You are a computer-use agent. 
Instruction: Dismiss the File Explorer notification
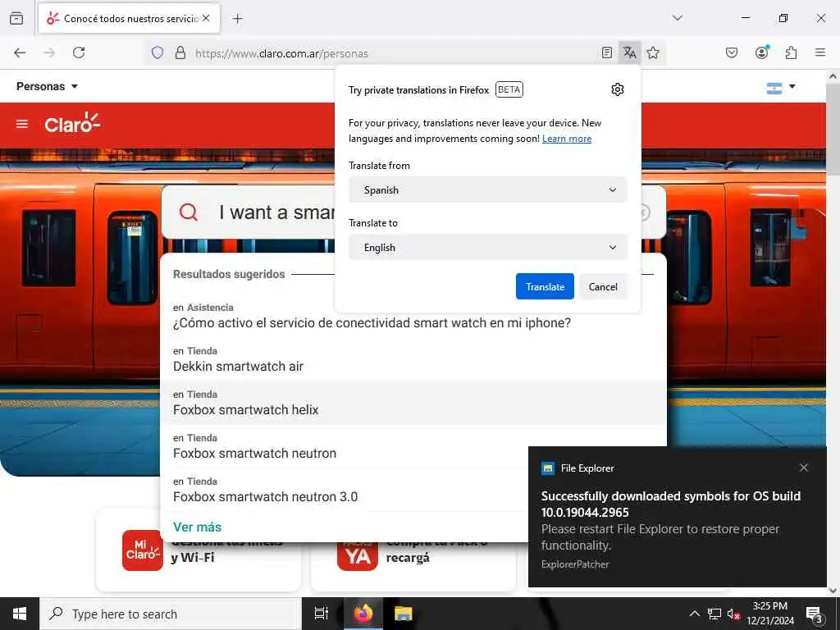point(804,468)
